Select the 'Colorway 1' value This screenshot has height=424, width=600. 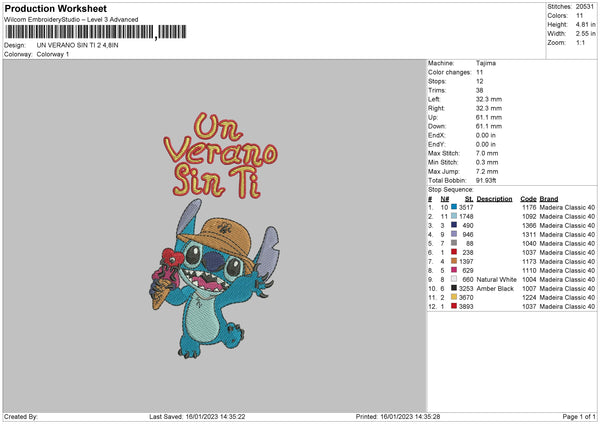53,54
